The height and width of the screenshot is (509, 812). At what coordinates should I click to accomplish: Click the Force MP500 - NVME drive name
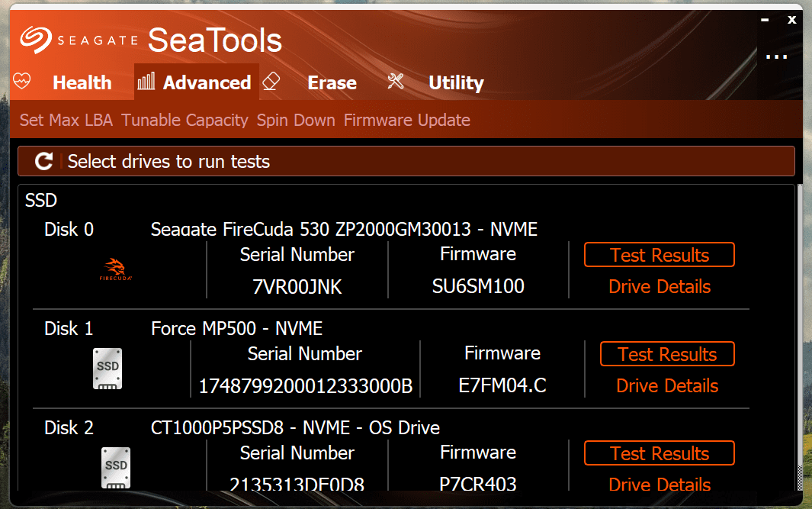pos(236,329)
